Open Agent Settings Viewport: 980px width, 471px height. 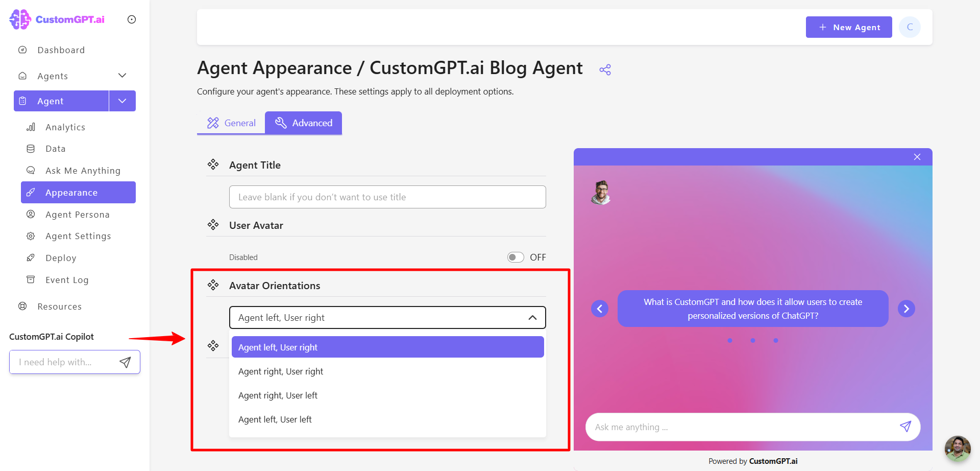78,236
